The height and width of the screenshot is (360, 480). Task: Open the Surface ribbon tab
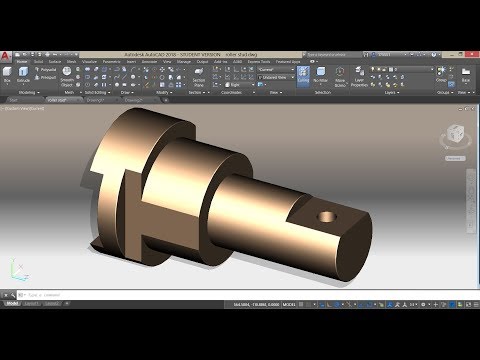coord(55,62)
